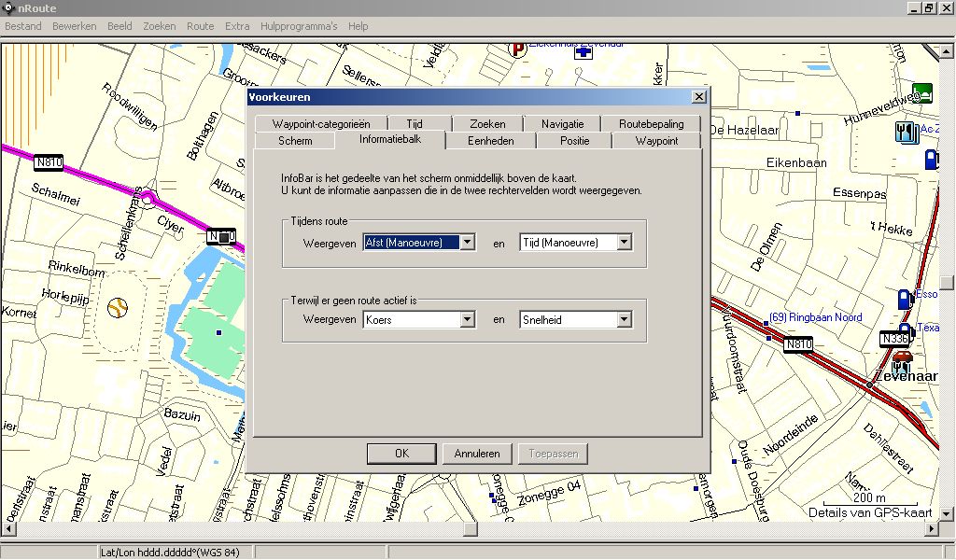Close the Voorkeuren dialog

(x=698, y=97)
